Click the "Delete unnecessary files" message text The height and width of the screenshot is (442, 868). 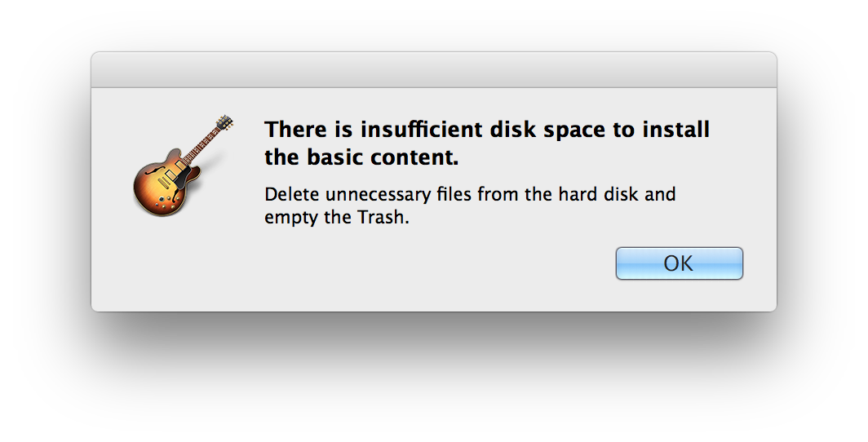[470, 206]
